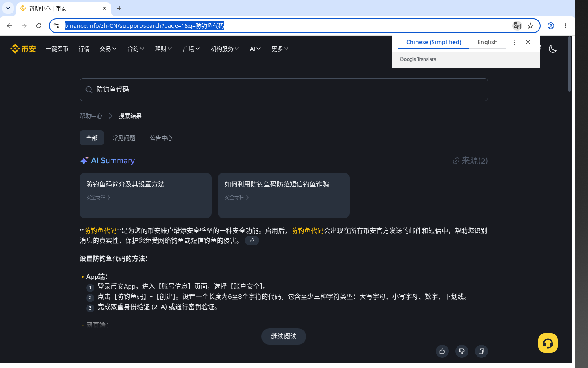Open the customer support headset chat
The height and width of the screenshot is (368, 588).
click(548, 343)
